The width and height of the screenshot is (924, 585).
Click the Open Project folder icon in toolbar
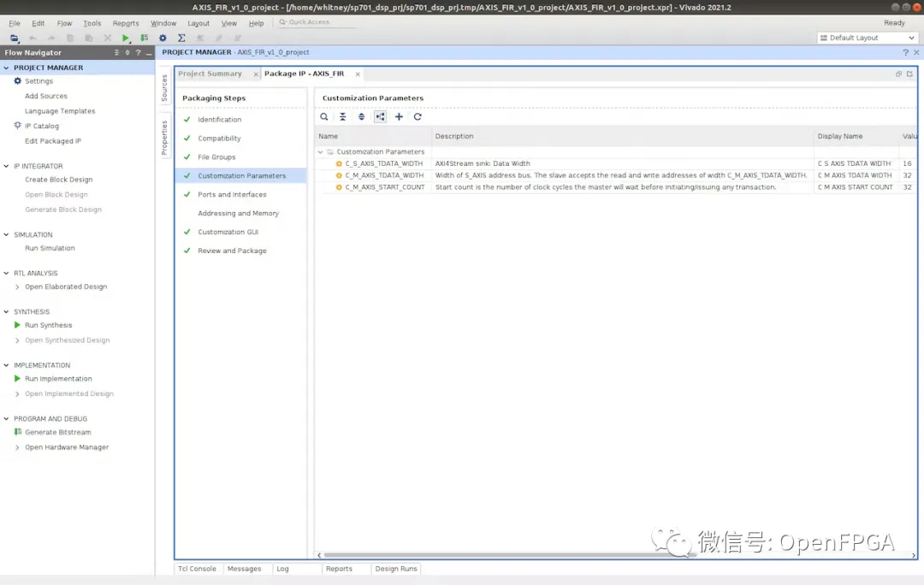click(15, 38)
